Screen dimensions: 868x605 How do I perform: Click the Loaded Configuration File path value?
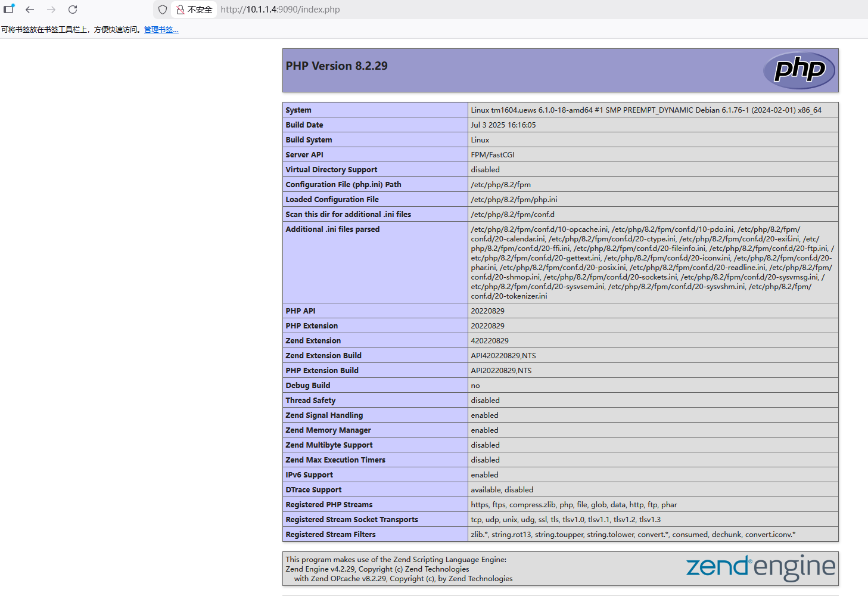pyautogui.click(x=514, y=200)
